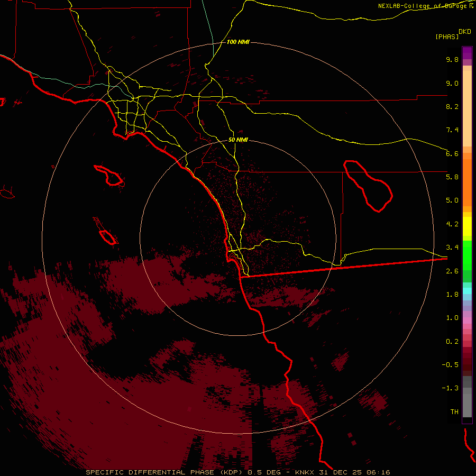Viewport: 476px width, 476px height.
Task: Click the 2.6 legend value
Action: [x=452, y=271]
